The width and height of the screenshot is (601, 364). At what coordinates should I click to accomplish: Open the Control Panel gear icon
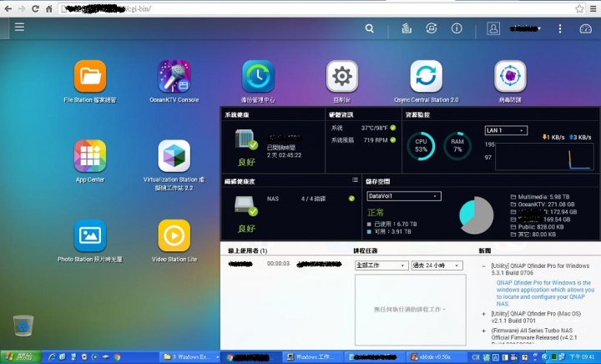[x=342, y=76]
